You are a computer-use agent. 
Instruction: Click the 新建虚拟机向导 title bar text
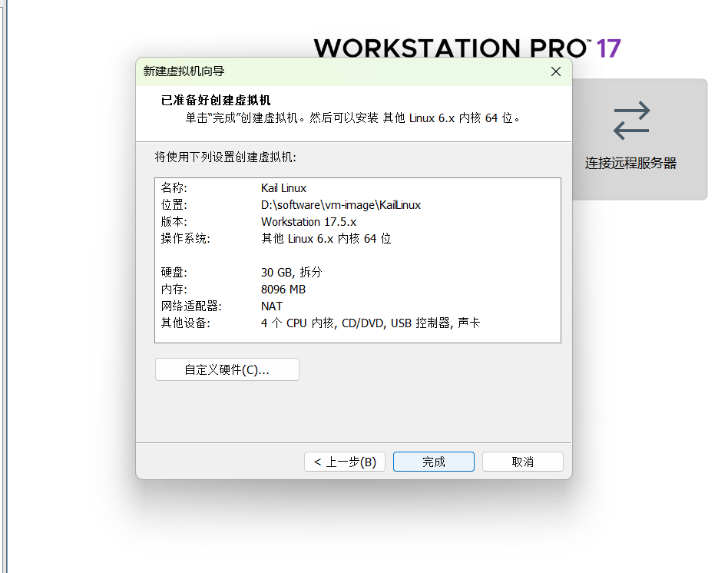[x=184, y=71]
